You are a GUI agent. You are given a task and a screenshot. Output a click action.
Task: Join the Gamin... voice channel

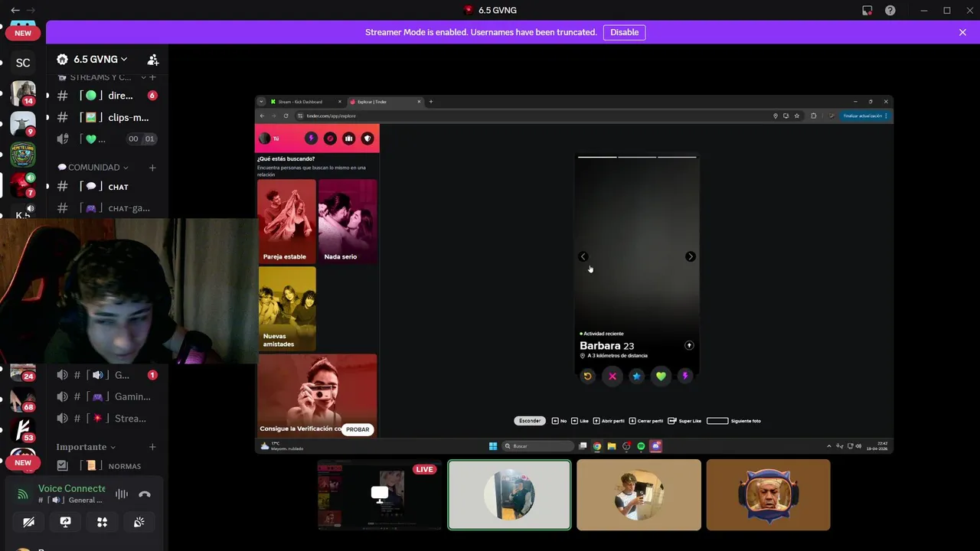107,396
